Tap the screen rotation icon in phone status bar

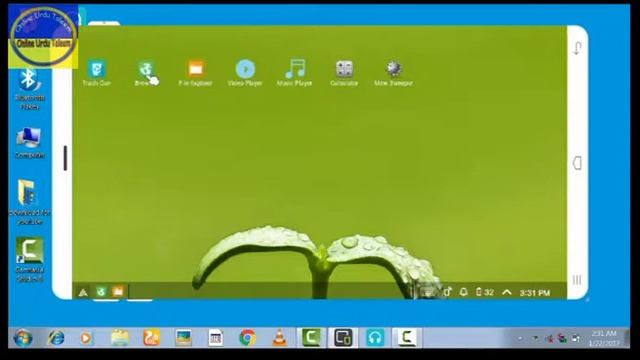point(447,292)
